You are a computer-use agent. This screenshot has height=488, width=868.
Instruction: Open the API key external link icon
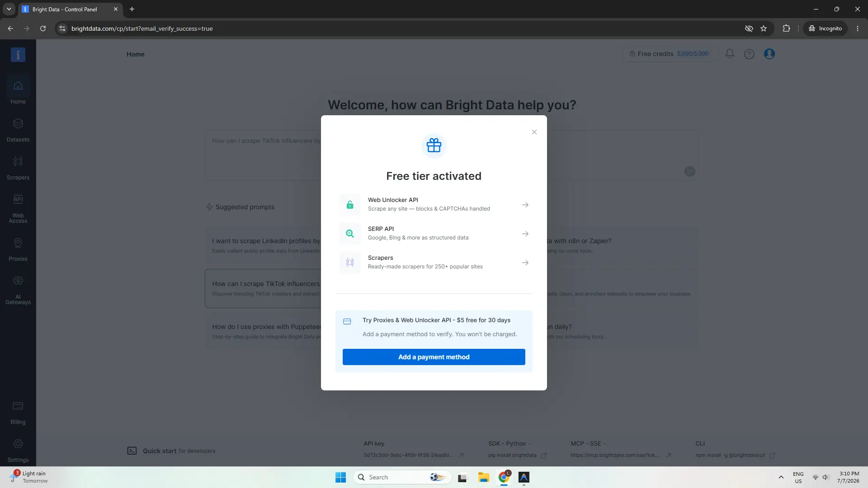461,455
